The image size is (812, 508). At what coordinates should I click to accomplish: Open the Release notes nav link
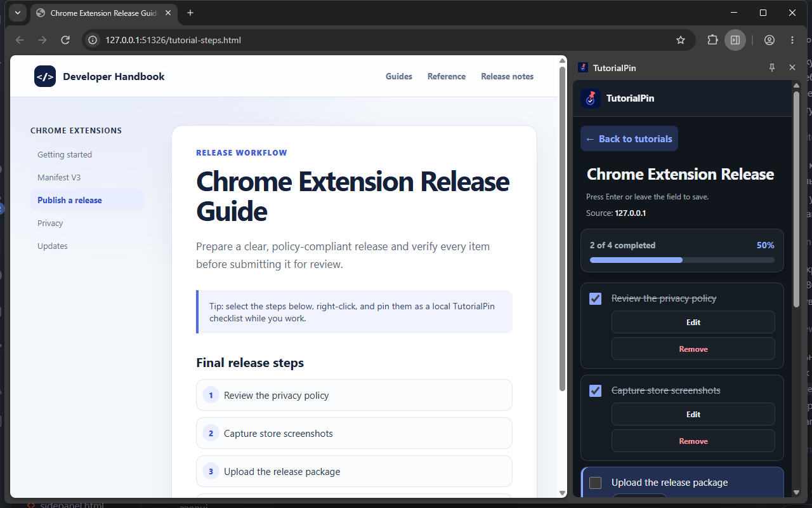pyautogui.click(x=507, y=76)
